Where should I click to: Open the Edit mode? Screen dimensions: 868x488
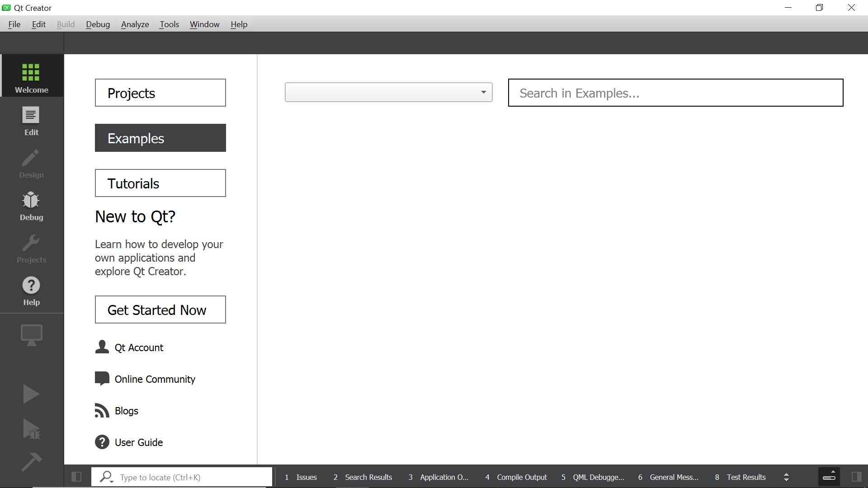[32, 121]
